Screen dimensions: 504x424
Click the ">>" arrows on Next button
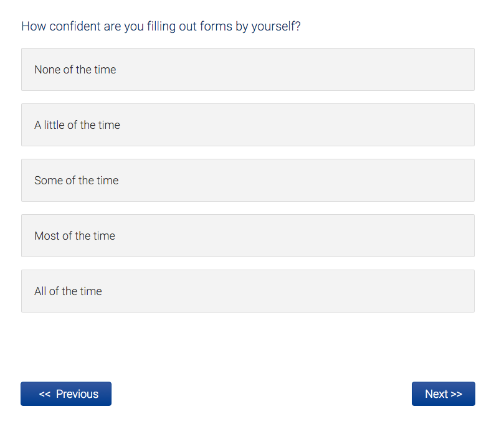(456, 394)
